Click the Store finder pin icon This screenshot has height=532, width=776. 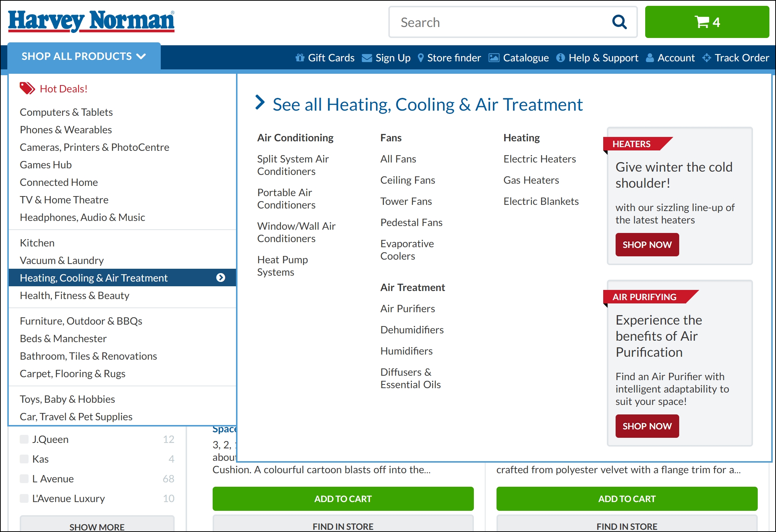421,58
